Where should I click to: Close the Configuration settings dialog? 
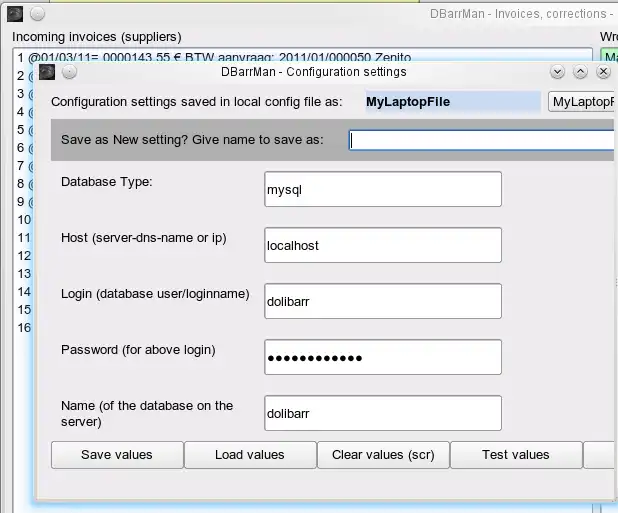603,72
